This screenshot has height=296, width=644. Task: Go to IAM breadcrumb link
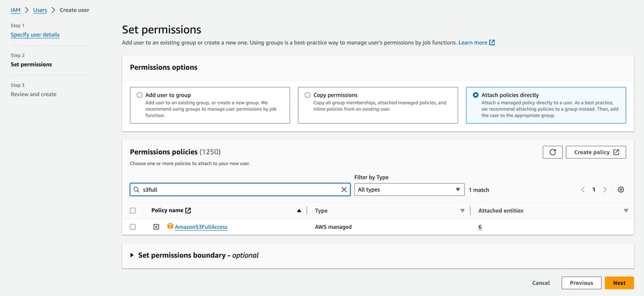click(x=15, y=10)
